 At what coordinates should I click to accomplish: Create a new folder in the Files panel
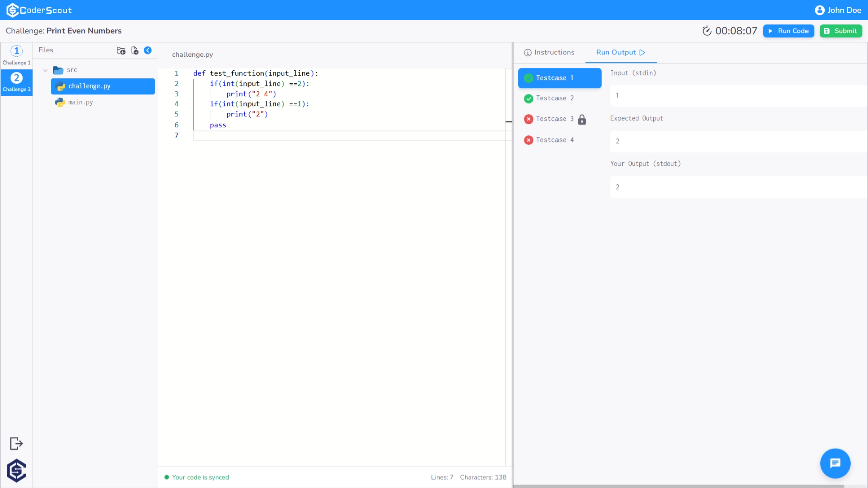[x=121, y=50]
